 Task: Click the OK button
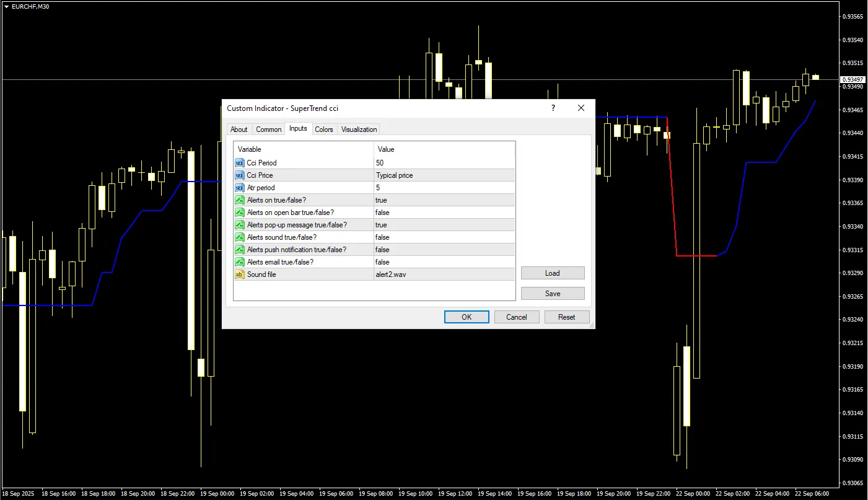(x=467, y=317)
